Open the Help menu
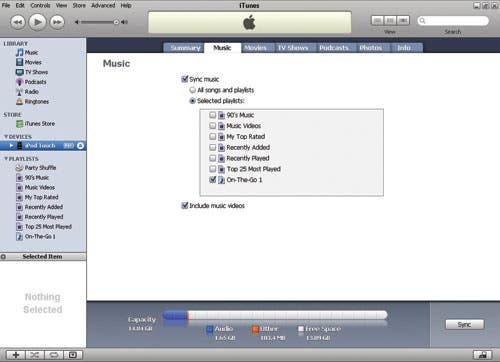Screen dimensions: 500x362 click(x=126, y=5)
